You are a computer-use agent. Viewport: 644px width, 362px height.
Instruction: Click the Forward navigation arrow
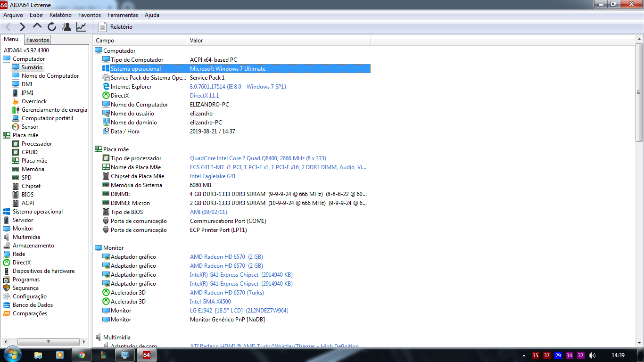[22, 27]
